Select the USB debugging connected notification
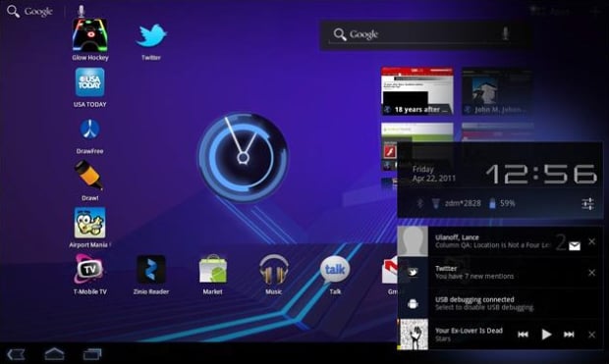 (x=500, y=303)
